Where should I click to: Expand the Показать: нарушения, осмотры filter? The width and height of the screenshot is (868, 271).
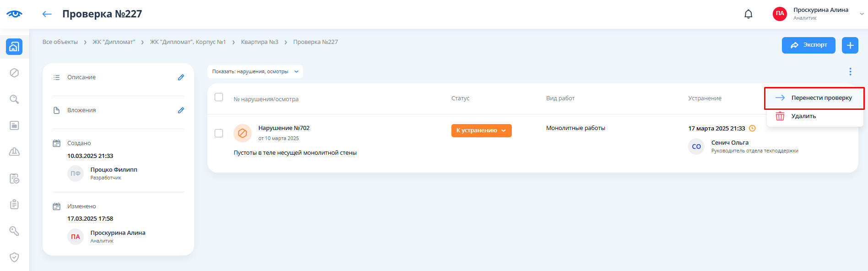point(255,72)
